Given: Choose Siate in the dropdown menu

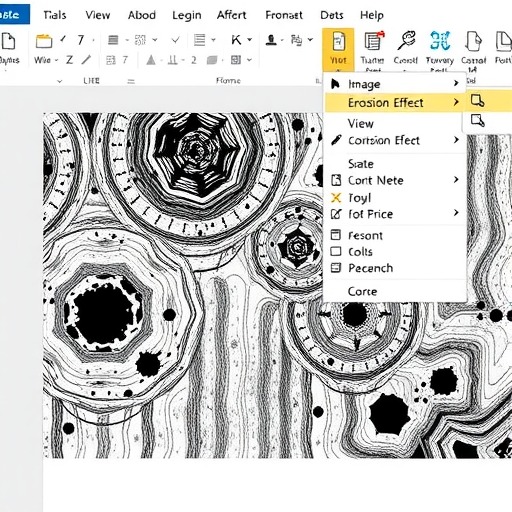Looking at the screenshot, I should coord(395,164).
